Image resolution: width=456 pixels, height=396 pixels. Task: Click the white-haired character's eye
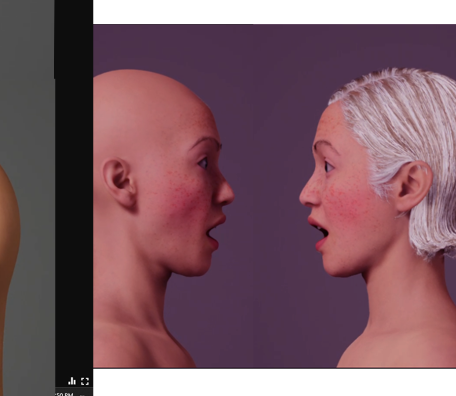[x=328, y=166]
